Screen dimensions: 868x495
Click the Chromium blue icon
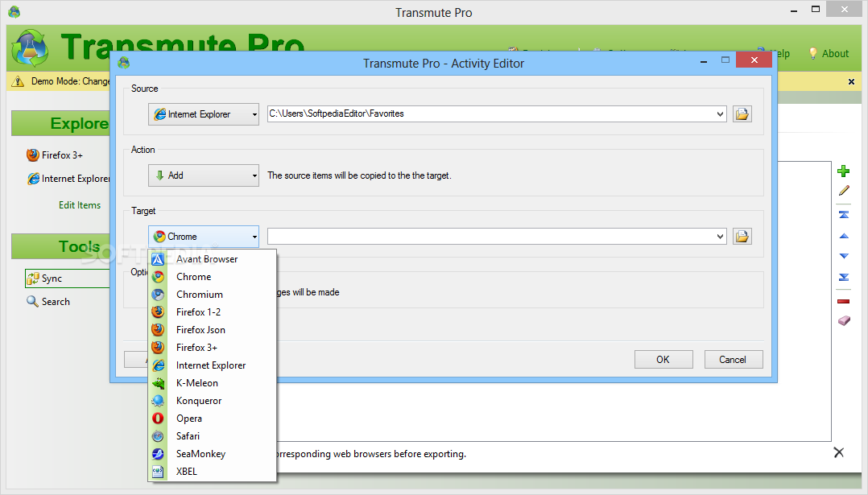159,295
